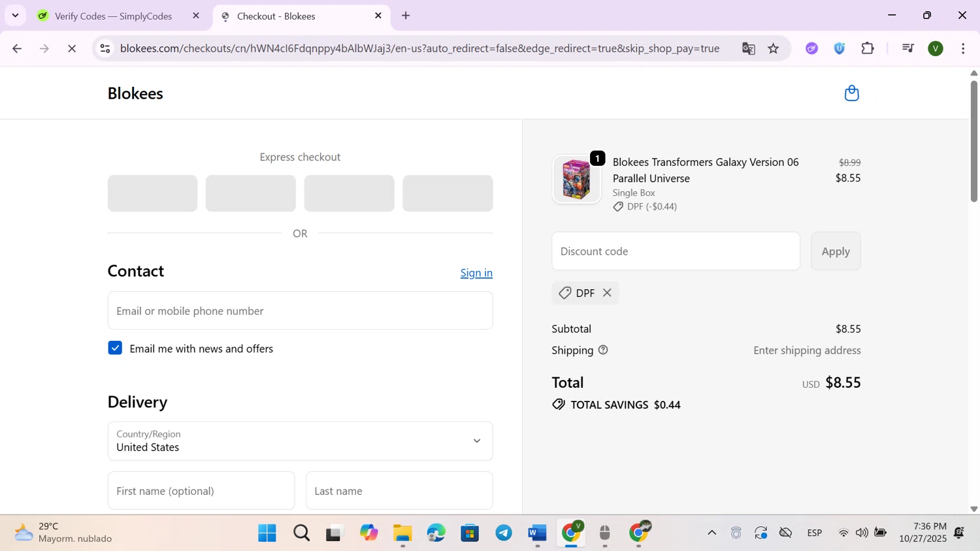
Task: Focus the Email or mobile phone number field
Action: [x=300, y=311]
